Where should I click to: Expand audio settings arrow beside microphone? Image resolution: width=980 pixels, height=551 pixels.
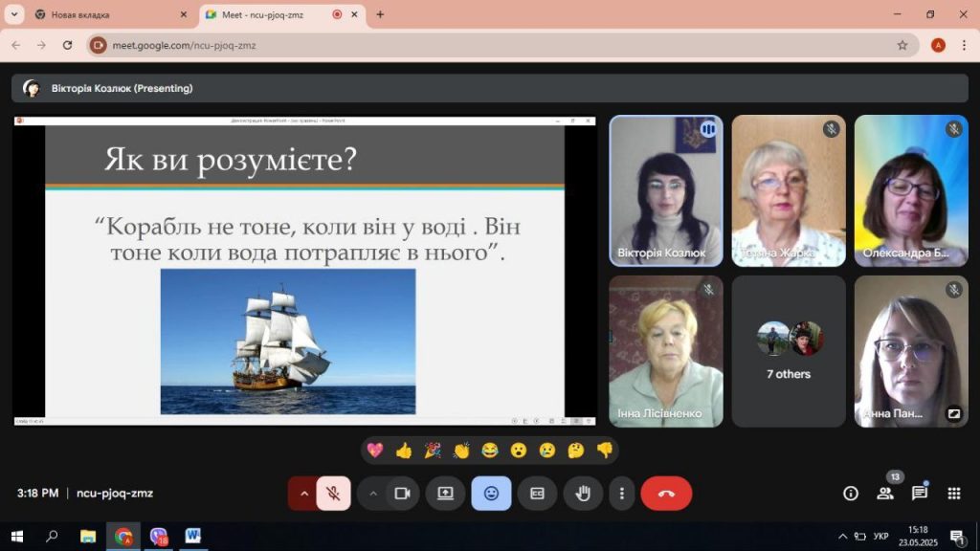[x=304, y=494]
